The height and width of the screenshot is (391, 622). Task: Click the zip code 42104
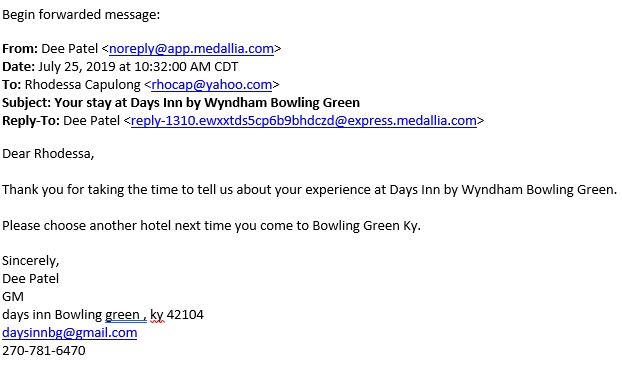point(185,315)
